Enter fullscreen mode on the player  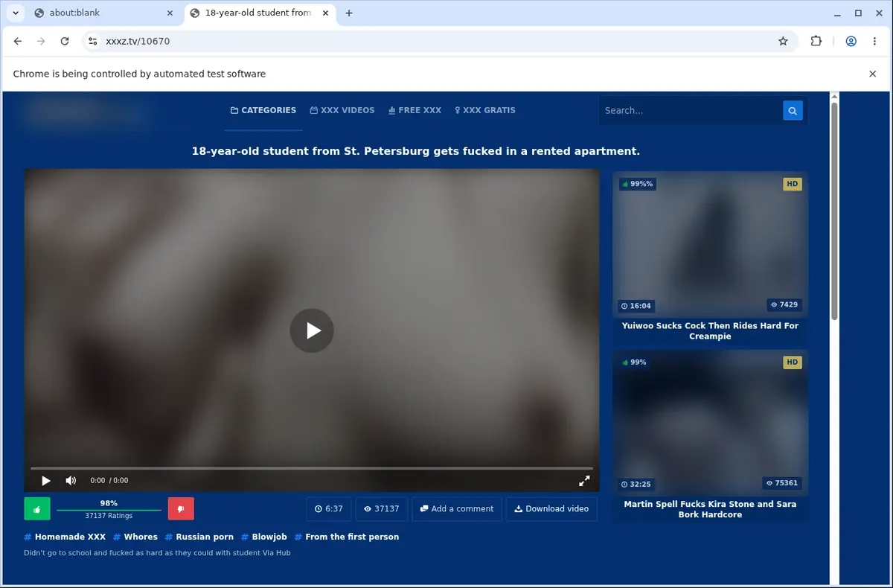point(584,481)
